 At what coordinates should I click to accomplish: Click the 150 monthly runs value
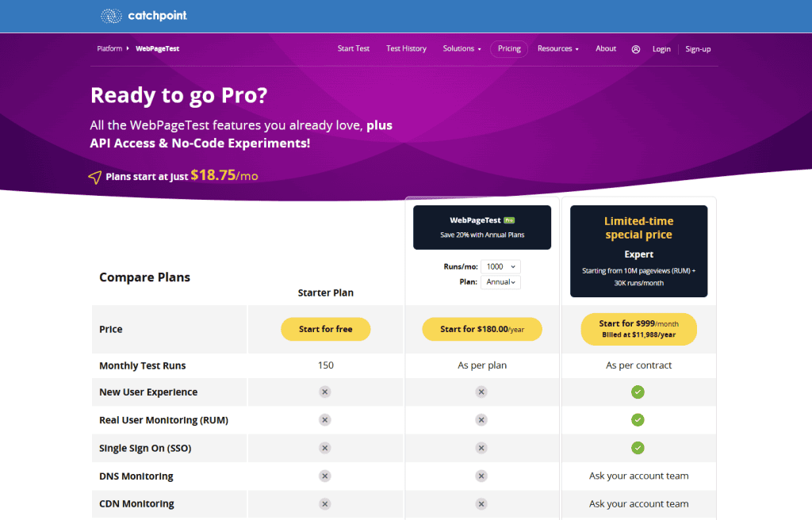(326, 365)
